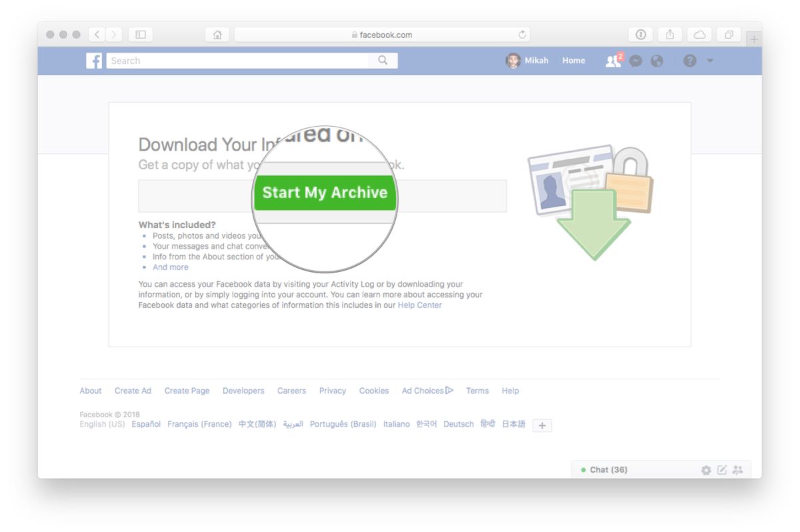800x532 pixels.
Task: Compose a new message with the pencil icon
Action: pos(721,470)
